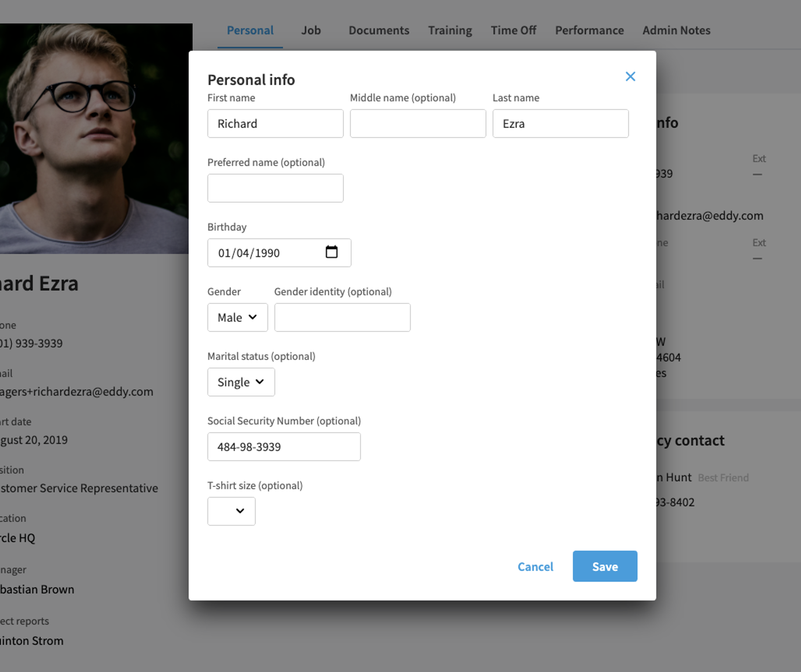This screenshot has width=801, height=672.
Task: Click the Save button
Action: click(605, 566)
